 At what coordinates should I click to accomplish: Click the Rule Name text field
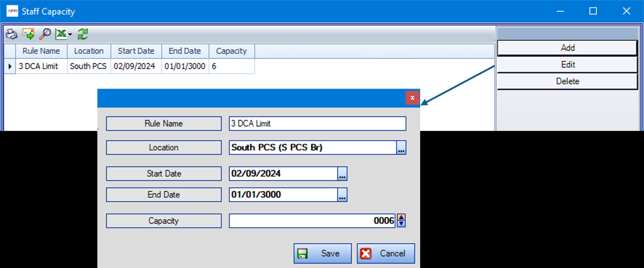coord(317,124)
